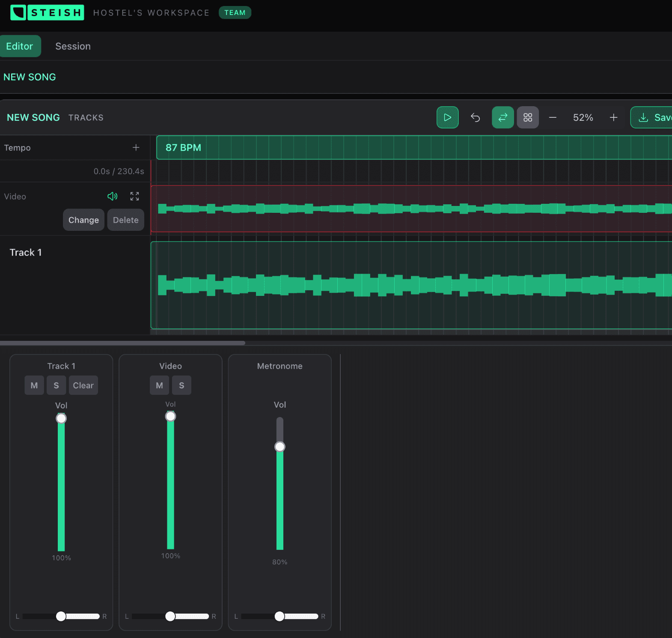This screenshot has height=638, width=672.
Task: Clear Track 1 with the Clear button
Action: coord(83,385)
